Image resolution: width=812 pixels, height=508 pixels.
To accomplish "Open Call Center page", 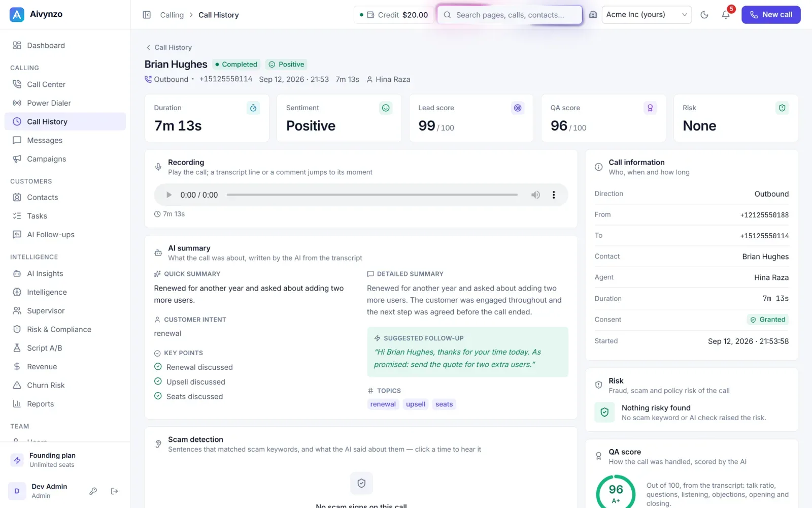I will (65, 84).
